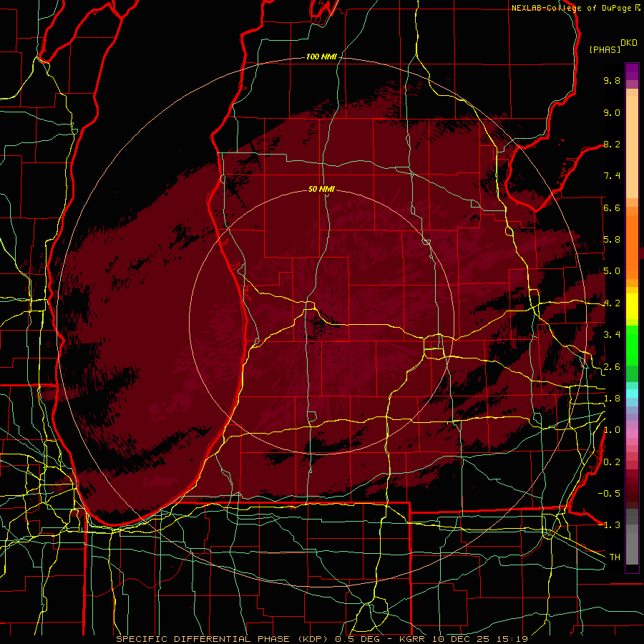Image resolution: width=644 pixels, height=644 pixels.
Task: Click the 50 NMI range ring label
Action: [x=321, y=189]
